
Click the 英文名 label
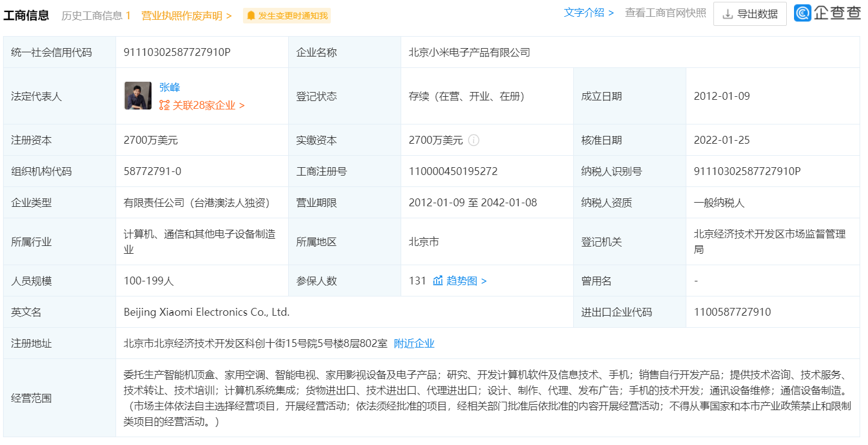coord(26,312)
